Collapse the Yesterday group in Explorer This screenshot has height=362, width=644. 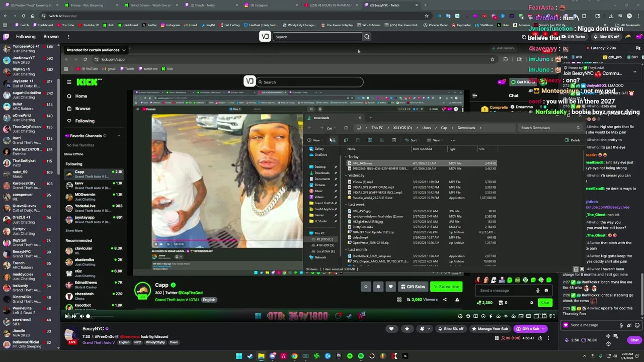click(x=346, y=175)
